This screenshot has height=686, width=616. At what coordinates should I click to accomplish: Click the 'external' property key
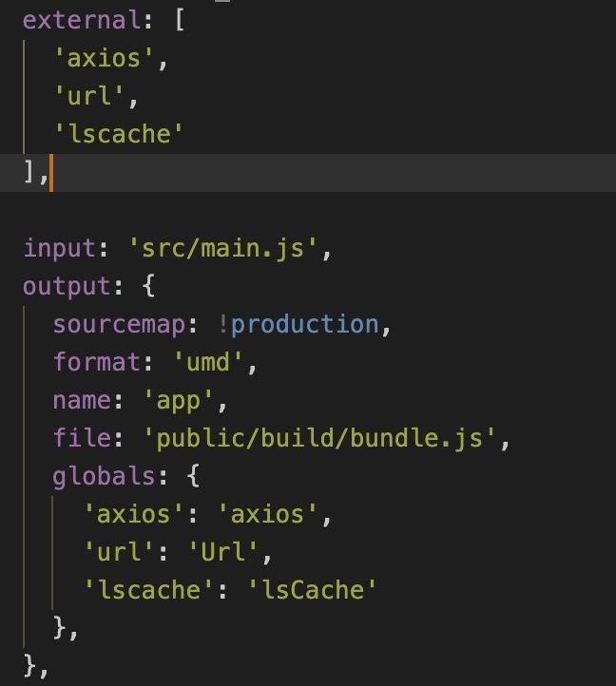(81, 20)
